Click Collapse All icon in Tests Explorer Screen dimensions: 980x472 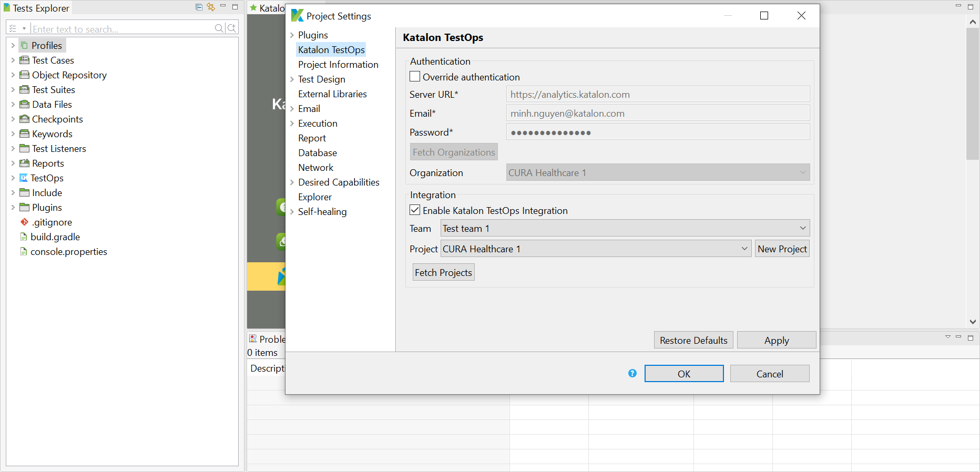[199, 7]
